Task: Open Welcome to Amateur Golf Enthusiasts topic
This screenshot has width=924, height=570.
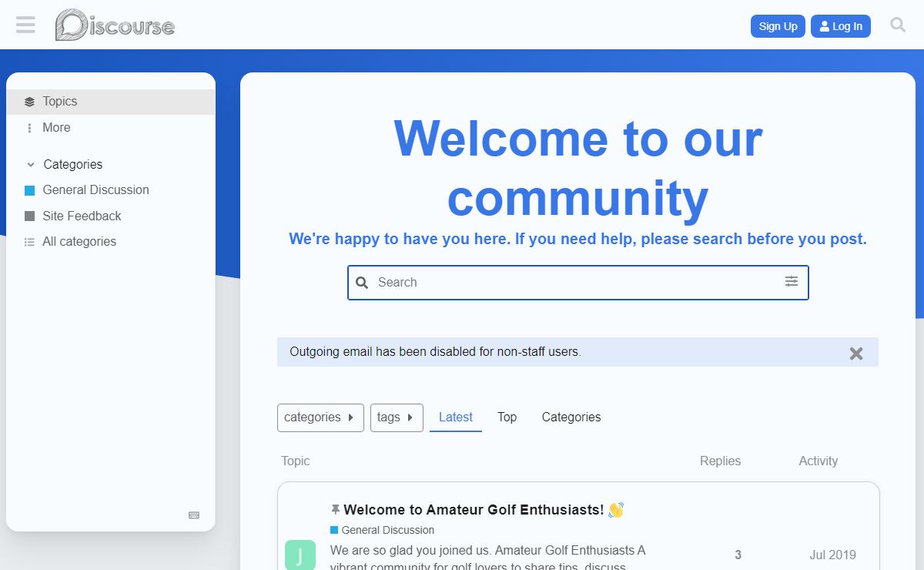Action: pos(474,510)
